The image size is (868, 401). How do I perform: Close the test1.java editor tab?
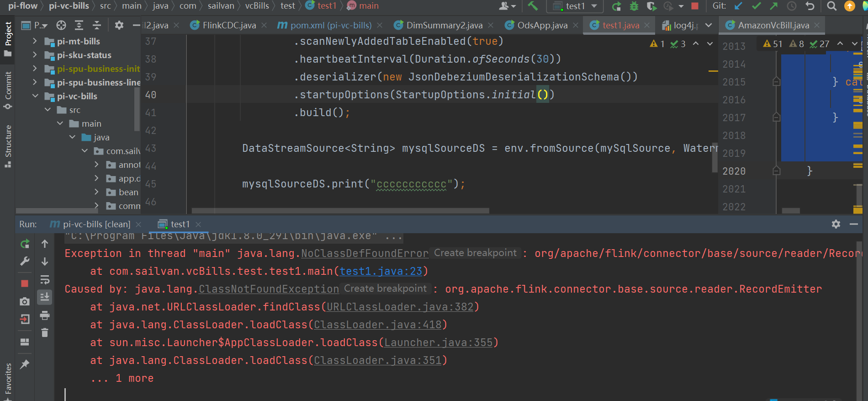coord(647,26)
